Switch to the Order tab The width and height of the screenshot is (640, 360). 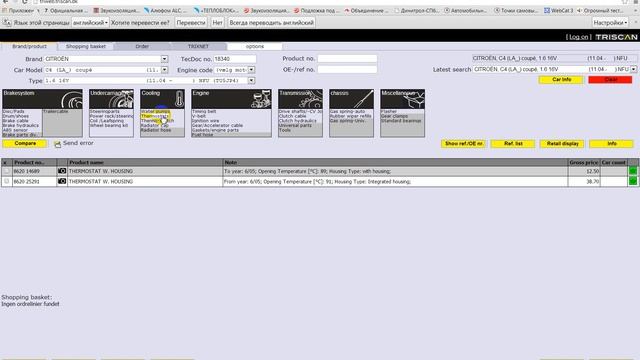[x=142, y=47]
